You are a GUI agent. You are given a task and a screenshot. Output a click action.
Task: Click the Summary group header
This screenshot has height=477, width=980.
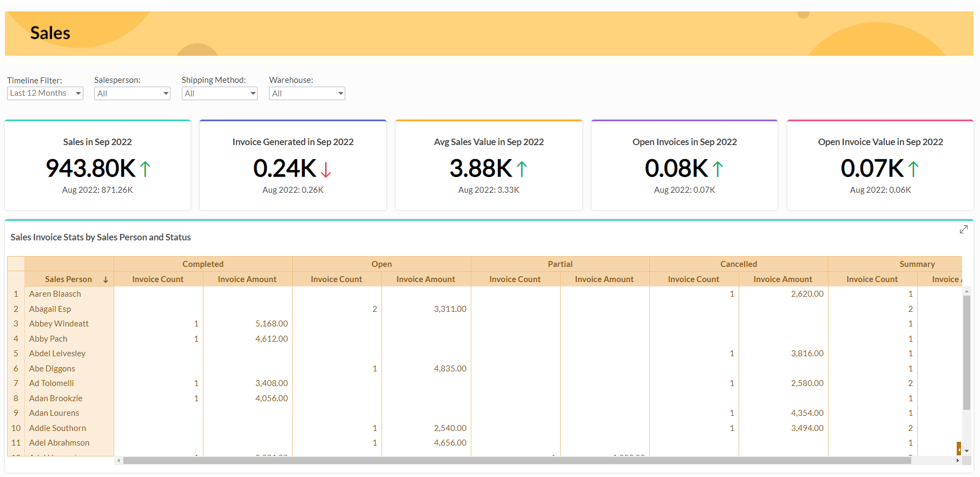(895, 264)
